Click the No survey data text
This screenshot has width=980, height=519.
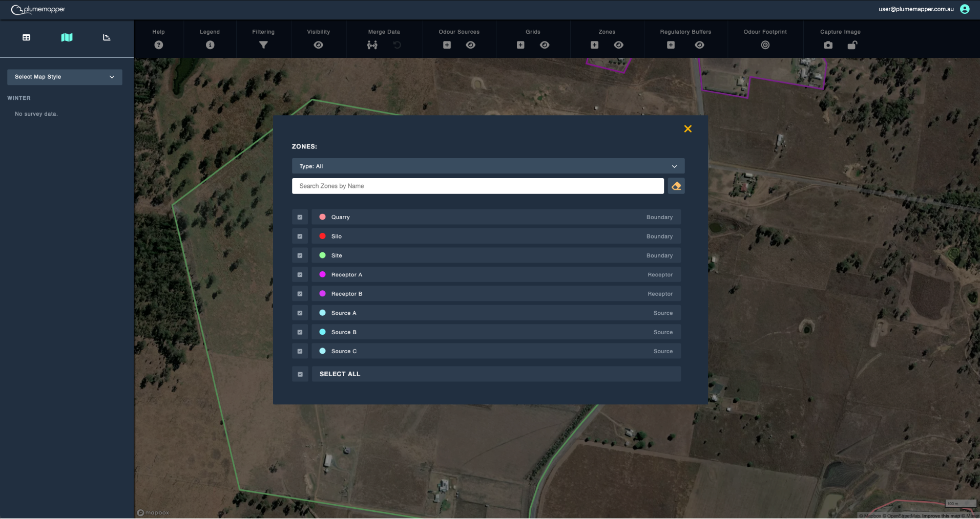(x=36, y=114)
